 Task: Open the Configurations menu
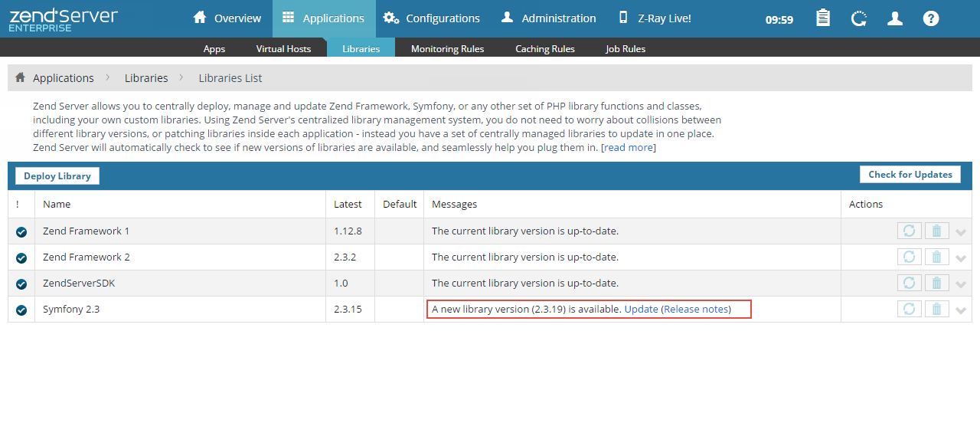pyautogui.click(x=432, y=18)
